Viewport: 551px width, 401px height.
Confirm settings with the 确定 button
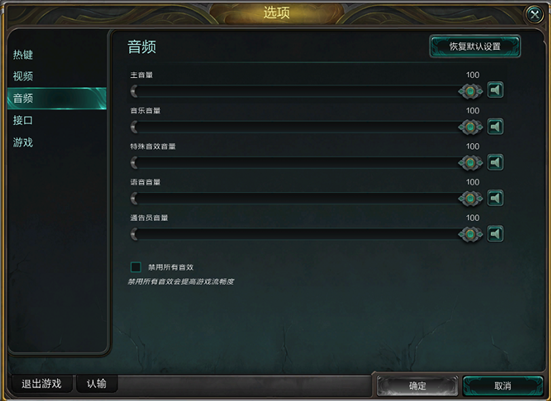[417, 386]
